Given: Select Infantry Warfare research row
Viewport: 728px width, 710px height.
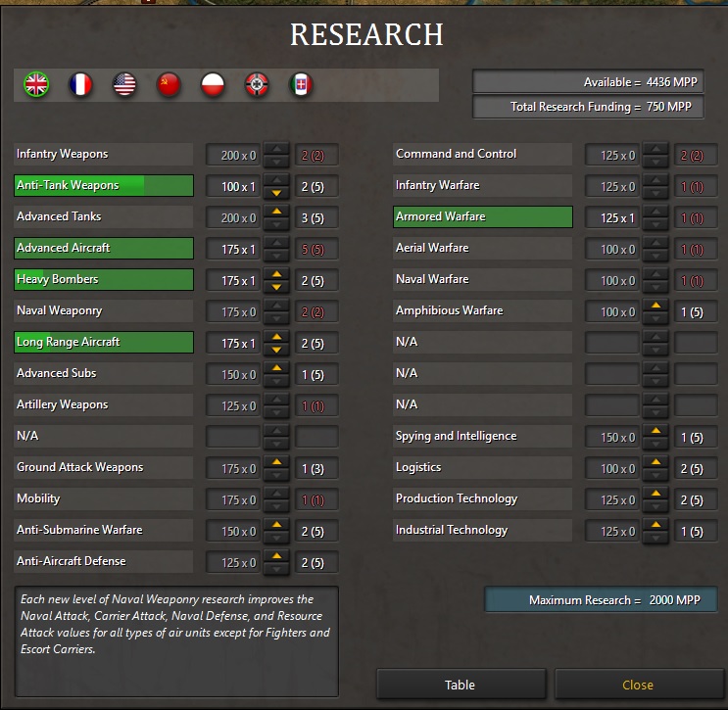Looking at the screenshot, I should (482, 186).
